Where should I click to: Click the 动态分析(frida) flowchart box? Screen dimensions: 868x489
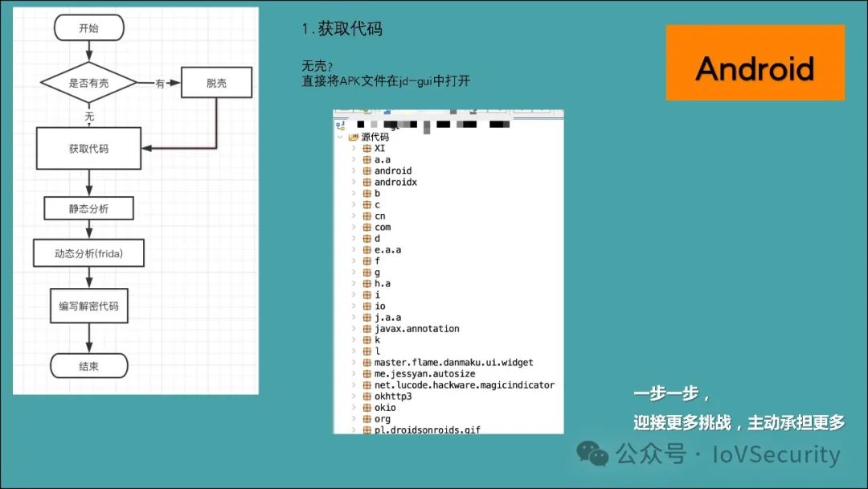[x=88, y=253]
